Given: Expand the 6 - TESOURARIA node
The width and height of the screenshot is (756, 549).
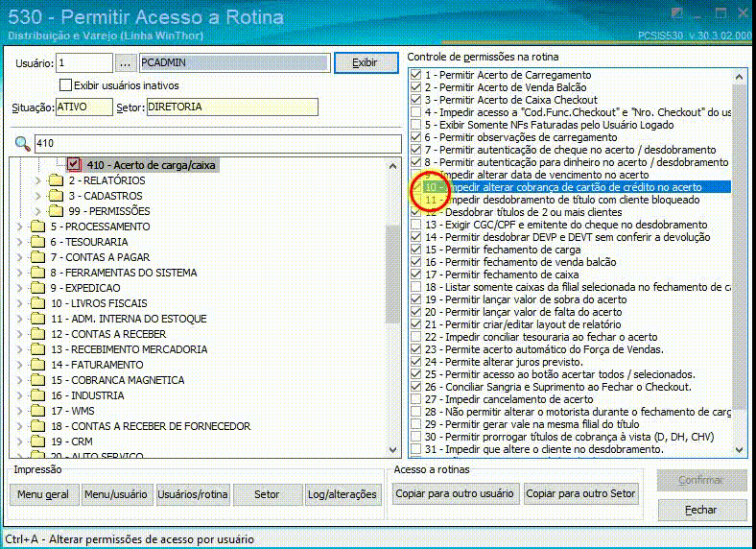Looking at the screenshot, I should pyautogui.click(x=19, y=242).
